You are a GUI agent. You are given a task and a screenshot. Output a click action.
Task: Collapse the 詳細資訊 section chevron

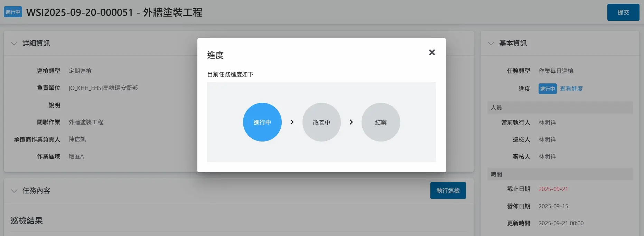click(14, 44)
